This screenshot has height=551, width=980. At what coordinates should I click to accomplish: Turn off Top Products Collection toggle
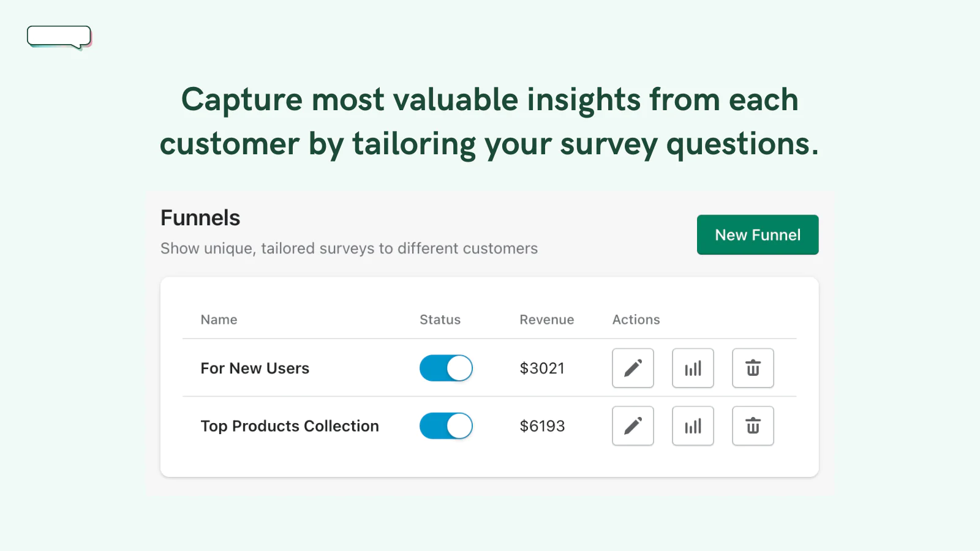click(x=446, y=425)
